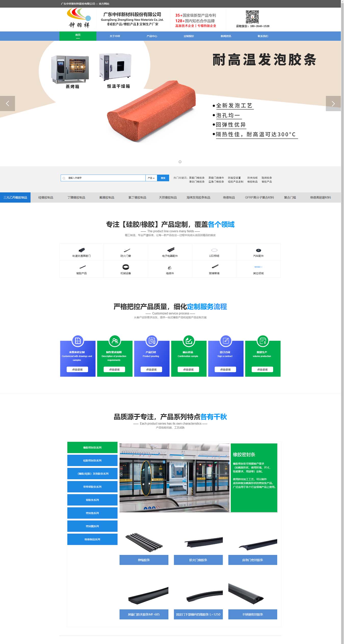Click the 机械设备 ring seal icon
The width and height of the screenshot is (344, 644).
[126, 267]
